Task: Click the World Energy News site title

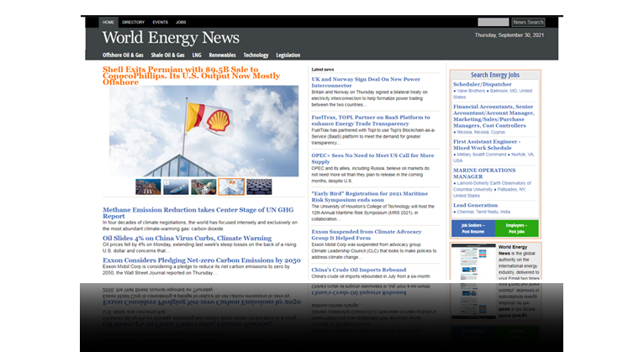Action: point(171,38)
